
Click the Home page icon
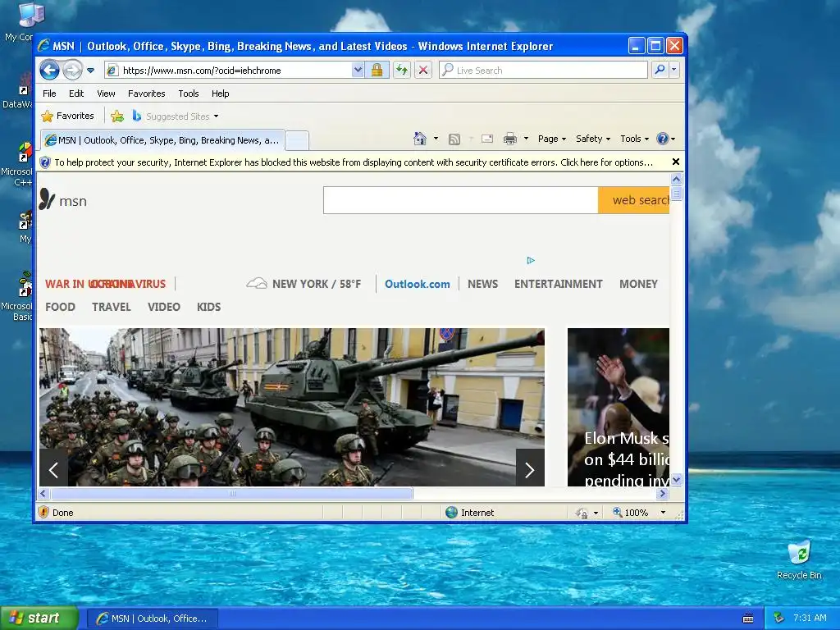pos(420,139)
